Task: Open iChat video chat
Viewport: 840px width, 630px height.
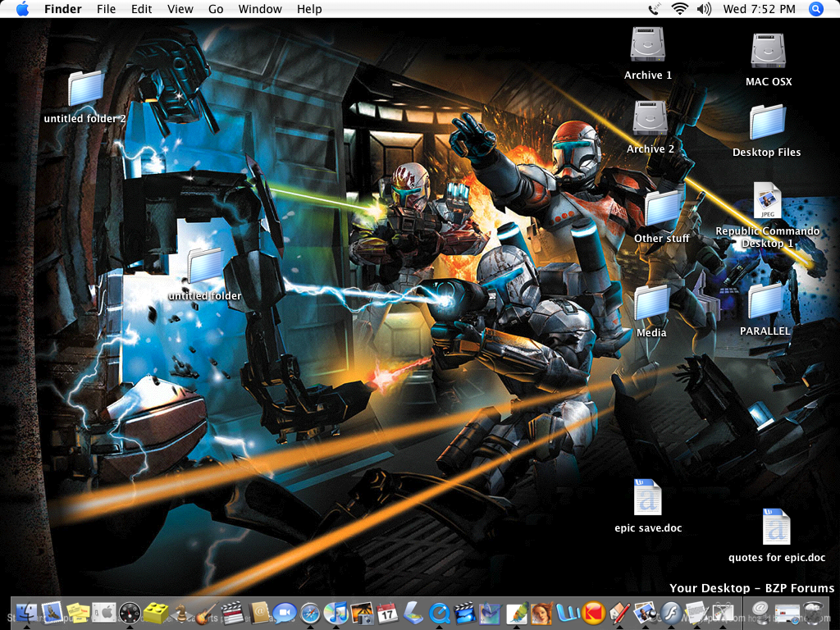Action: click(x=283, y=614)
